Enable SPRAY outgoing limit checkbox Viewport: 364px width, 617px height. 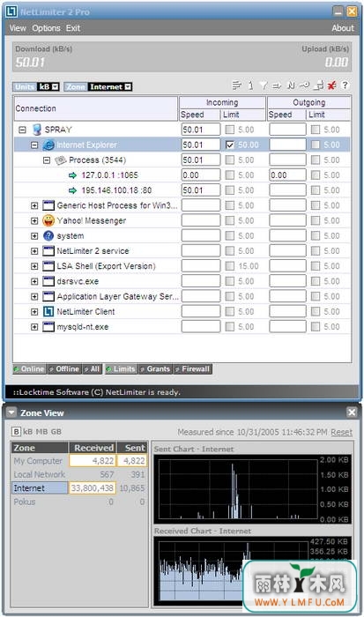click(316, 130)
